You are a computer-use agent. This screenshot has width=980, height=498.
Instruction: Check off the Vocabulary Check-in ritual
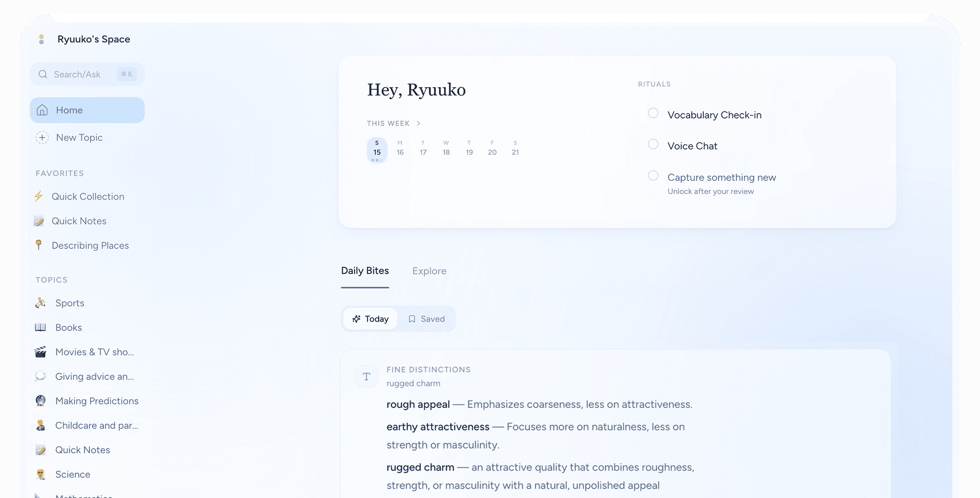tap(653, 113)
